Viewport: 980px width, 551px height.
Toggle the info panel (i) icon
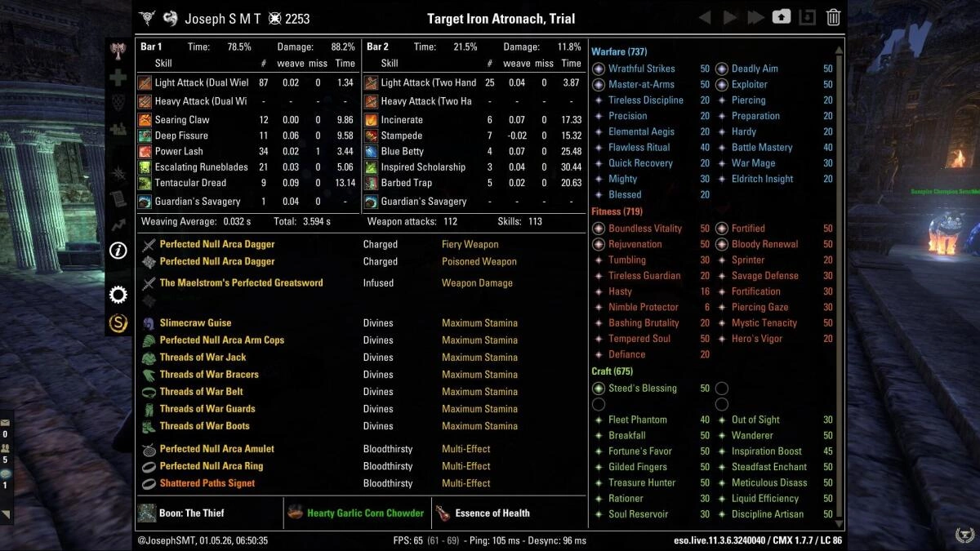tap(118, 251)
